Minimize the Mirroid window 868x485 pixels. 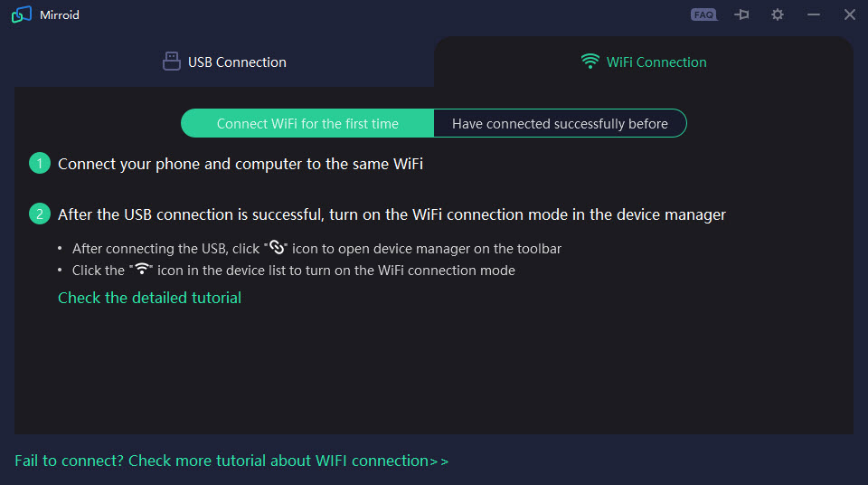813,14
